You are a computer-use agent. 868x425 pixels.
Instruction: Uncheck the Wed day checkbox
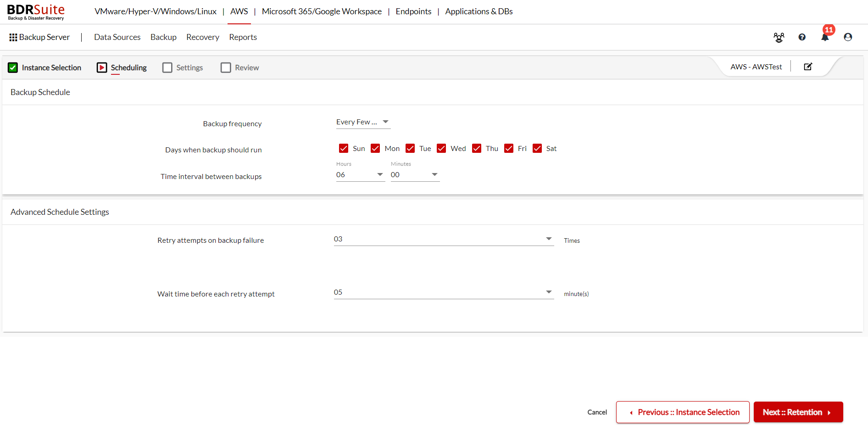(x=441, y=148)
